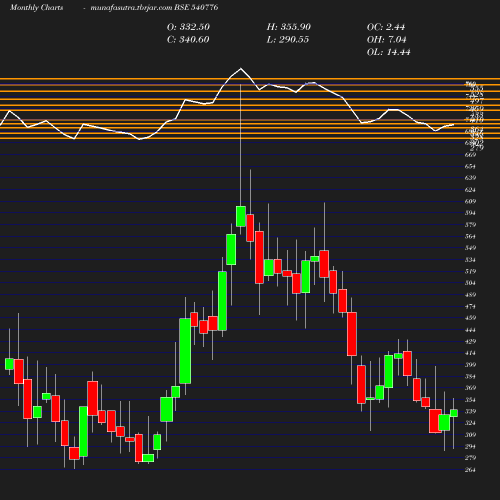
Task: Click the 354 price axis label
Action: tap(470, 400)
